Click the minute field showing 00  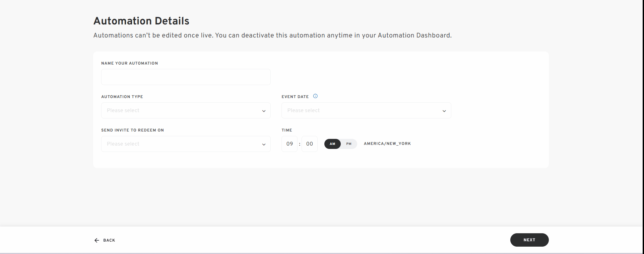(309, 144)
